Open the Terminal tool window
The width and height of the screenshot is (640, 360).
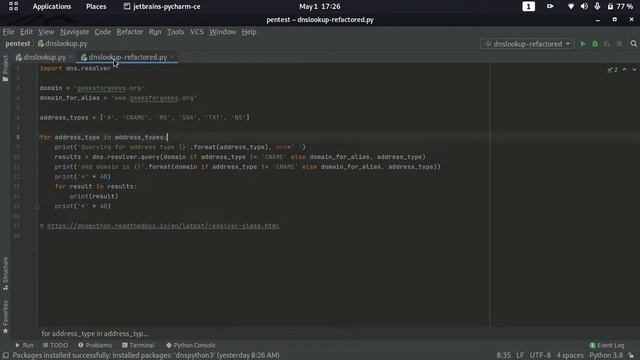tap(138, 345)
